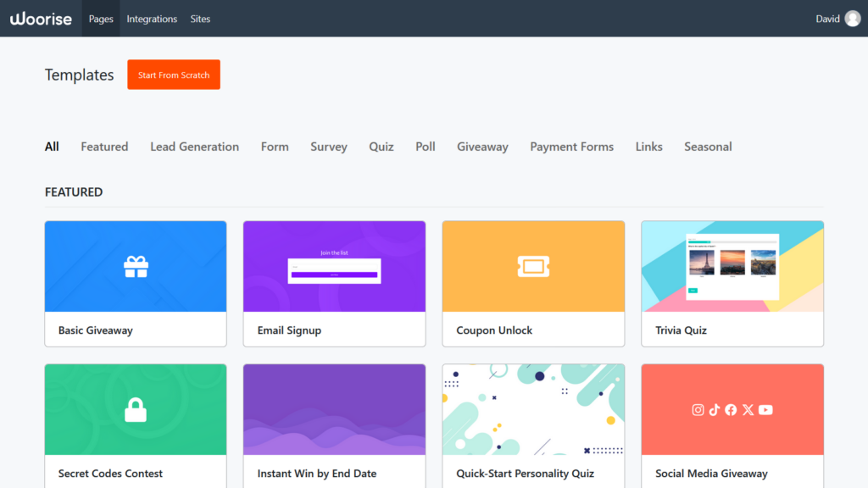Click the coupon ticket icon on Coupon Unlock
The width and height of the screenshot is (868, 488).
(x=533, y=265)
